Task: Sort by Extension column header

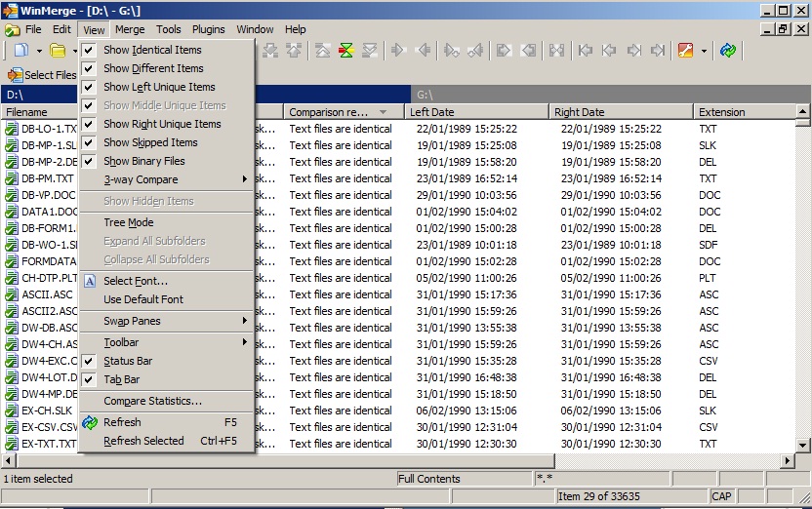Action: 745,112
